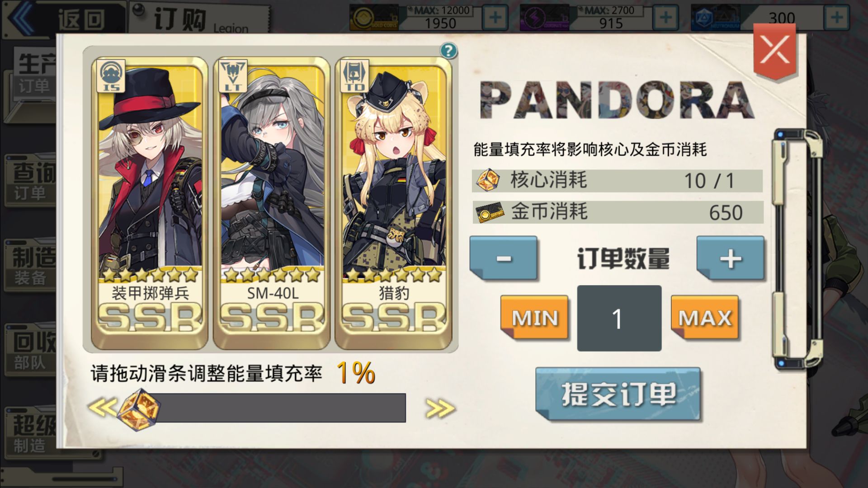Select the SM-40L SSR card
The image size is (868, 488).
point(272,203)
